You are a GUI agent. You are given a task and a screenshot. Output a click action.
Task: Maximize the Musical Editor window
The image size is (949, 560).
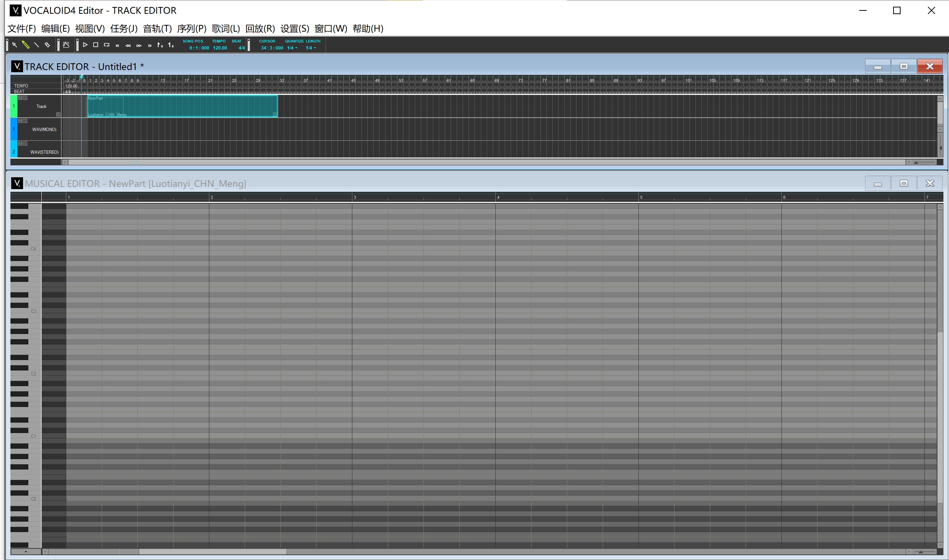[904, 184]
